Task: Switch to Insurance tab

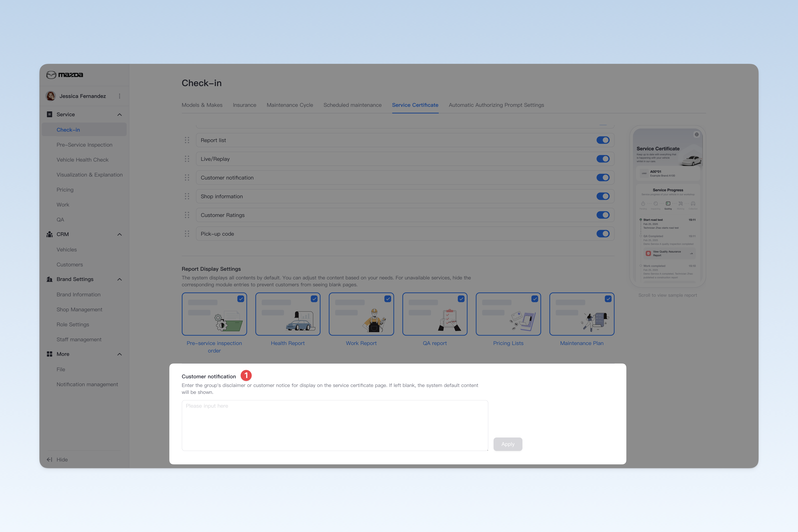Action: click(x=244, y=105)
